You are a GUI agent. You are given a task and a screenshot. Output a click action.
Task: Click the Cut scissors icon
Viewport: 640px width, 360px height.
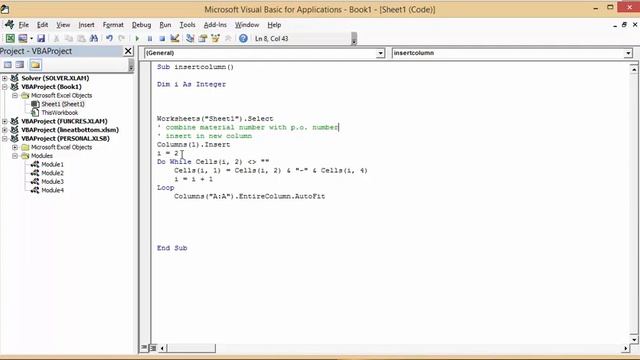[56, 38]
